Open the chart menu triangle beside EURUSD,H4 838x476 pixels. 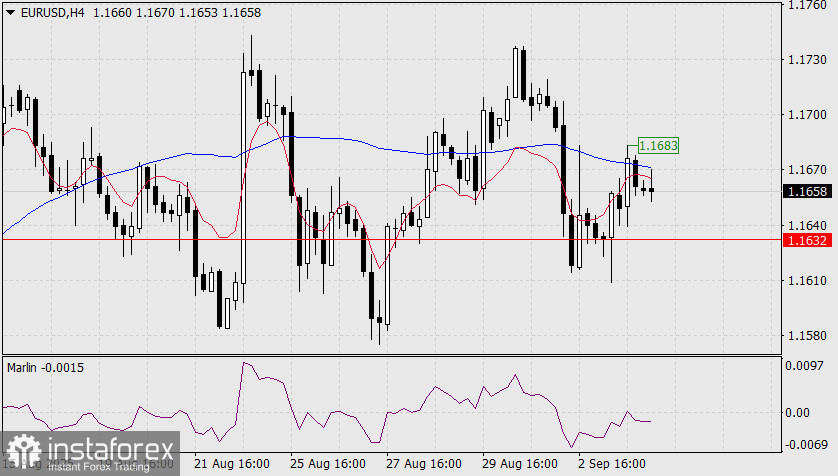[10, 12]
